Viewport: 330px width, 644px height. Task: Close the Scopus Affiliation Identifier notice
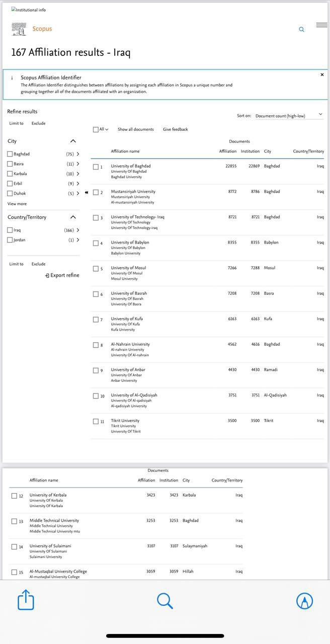click(x=322, y=74)
